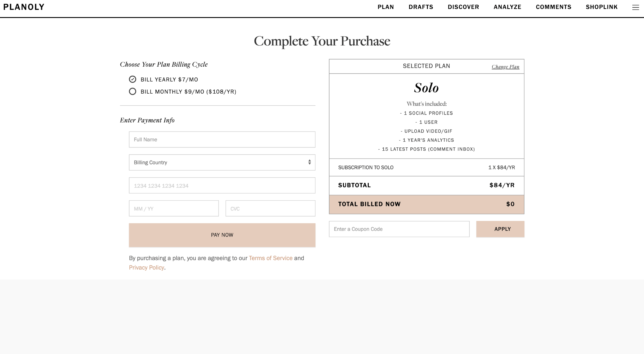Apply the coupon code
This screenshot has width=644, height=354.
point(500,229)
